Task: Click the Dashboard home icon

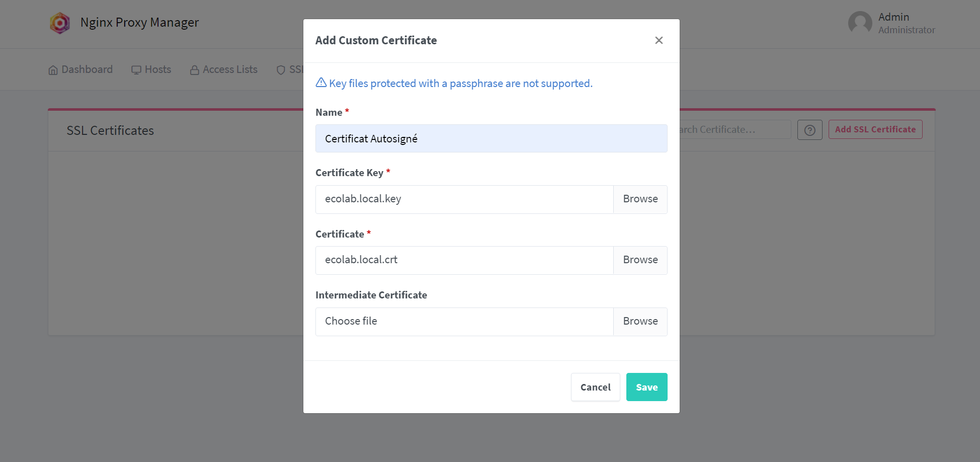Action: click(x=53, y=70)
